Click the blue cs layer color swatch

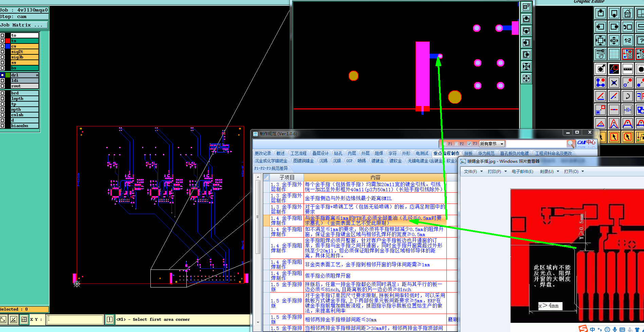(x=8, y=46)
